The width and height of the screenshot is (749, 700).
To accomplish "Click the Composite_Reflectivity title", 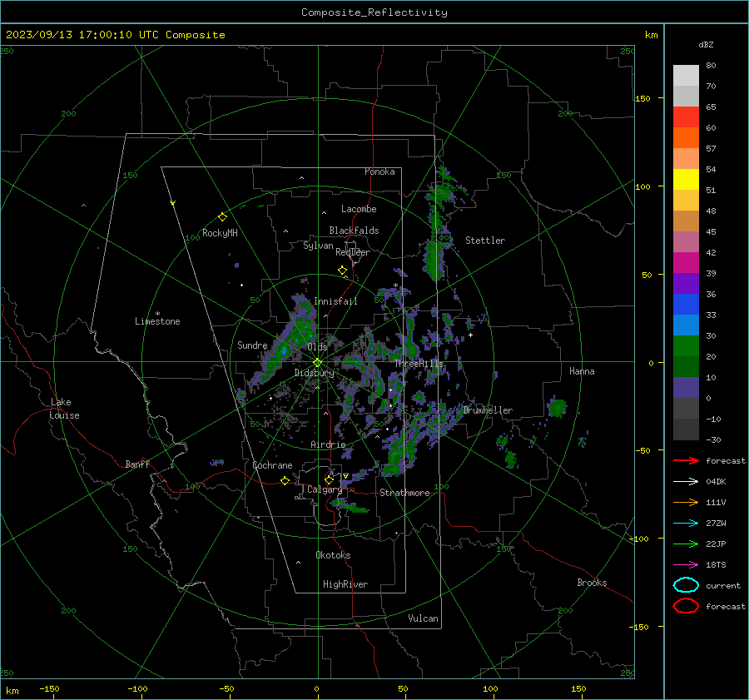I will click(374, 12).
